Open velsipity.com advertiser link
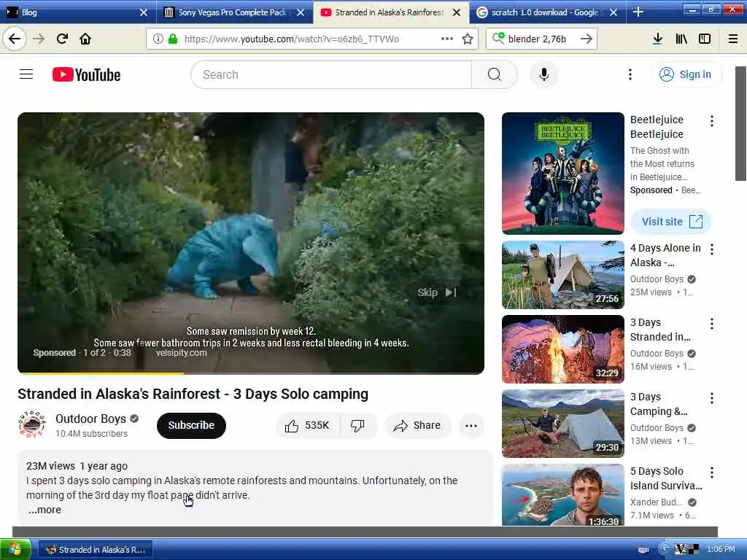 click(181, 353)
